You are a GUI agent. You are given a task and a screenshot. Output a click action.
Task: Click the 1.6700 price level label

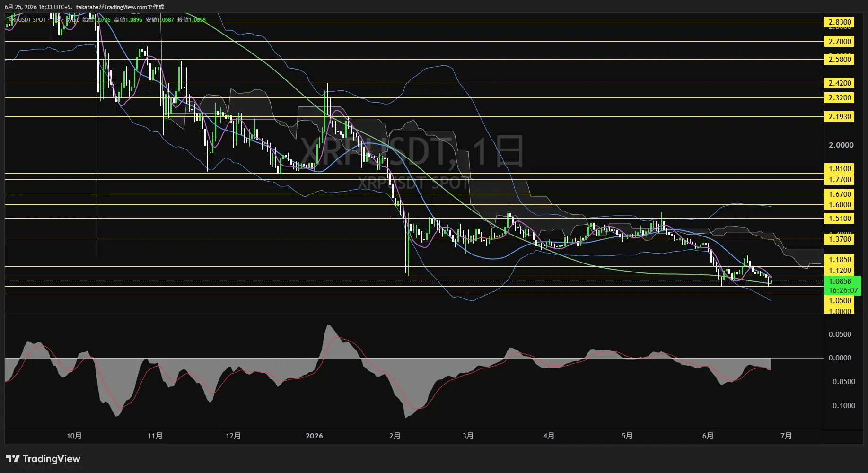pyautogui.click(x=840, y=194)
